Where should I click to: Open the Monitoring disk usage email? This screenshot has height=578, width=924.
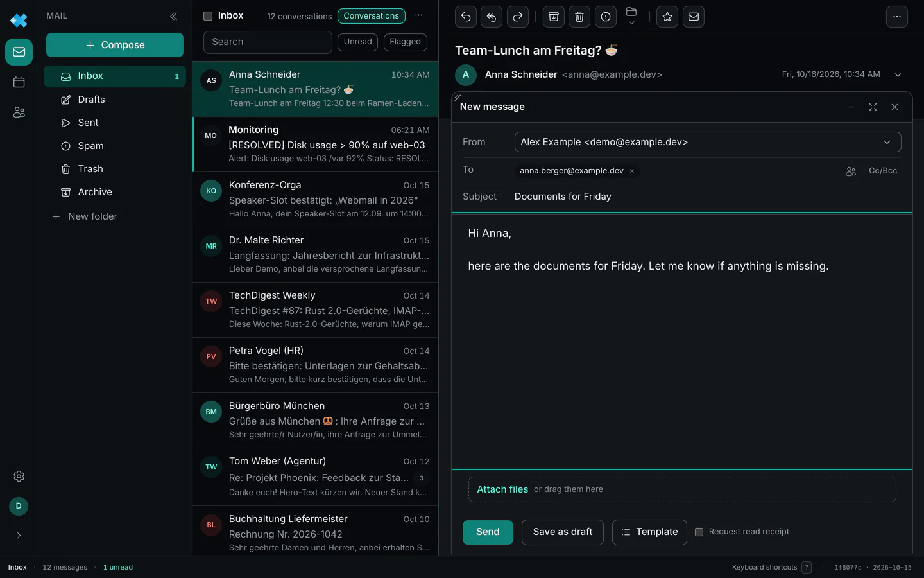[x=316, y=144]
